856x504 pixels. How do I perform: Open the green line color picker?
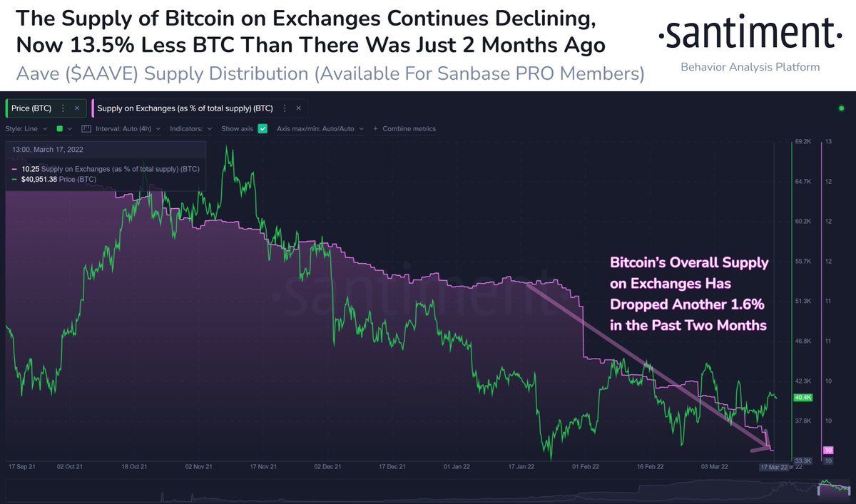[63, 129]
